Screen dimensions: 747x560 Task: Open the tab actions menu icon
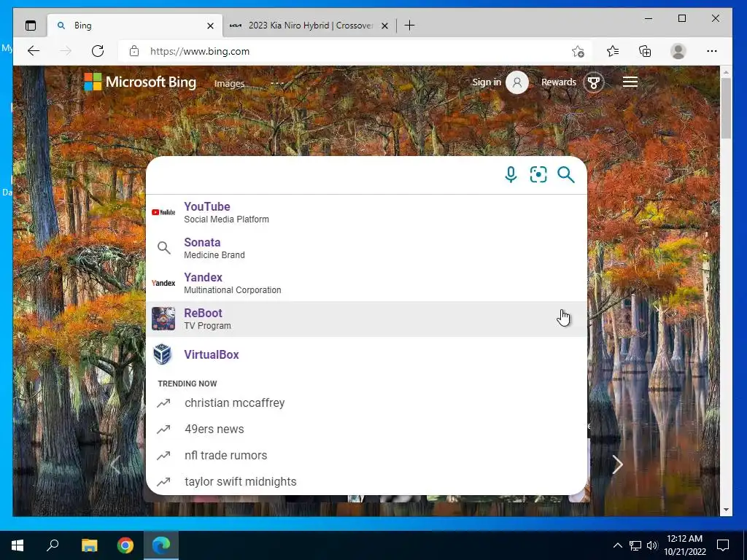(31, 26)
